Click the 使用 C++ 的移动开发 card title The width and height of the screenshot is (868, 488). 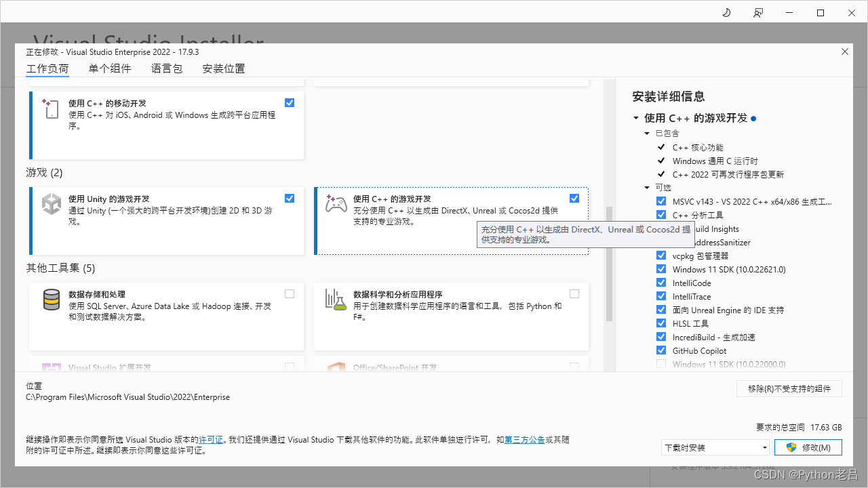coord(107,104)
